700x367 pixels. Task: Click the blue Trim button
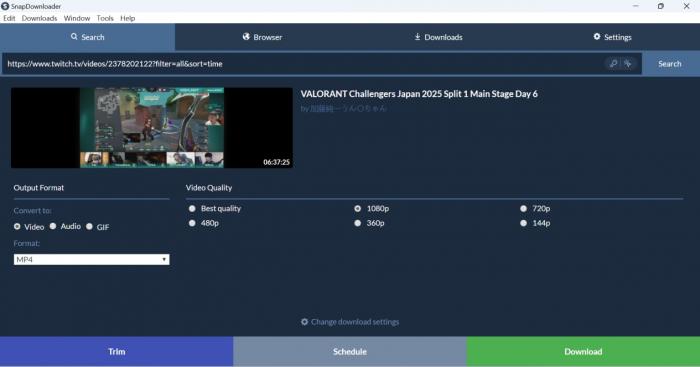pyautogui.click(x=117, y=351)
